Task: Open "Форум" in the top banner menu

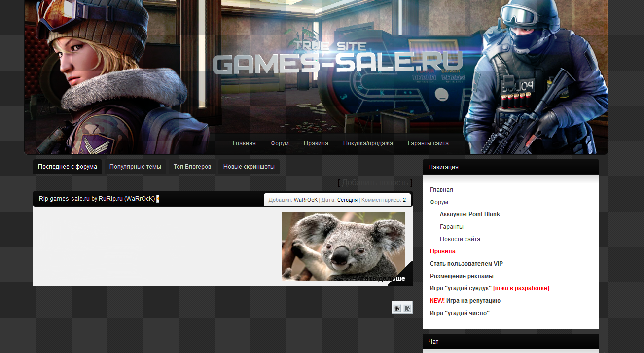Action: coord(280,143)
